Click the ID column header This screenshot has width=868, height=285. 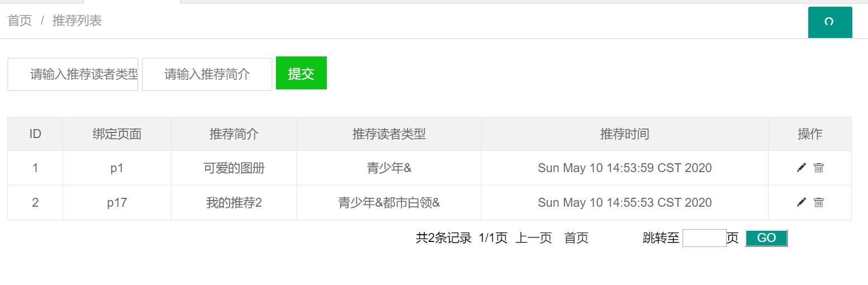[x=35, y=134]
